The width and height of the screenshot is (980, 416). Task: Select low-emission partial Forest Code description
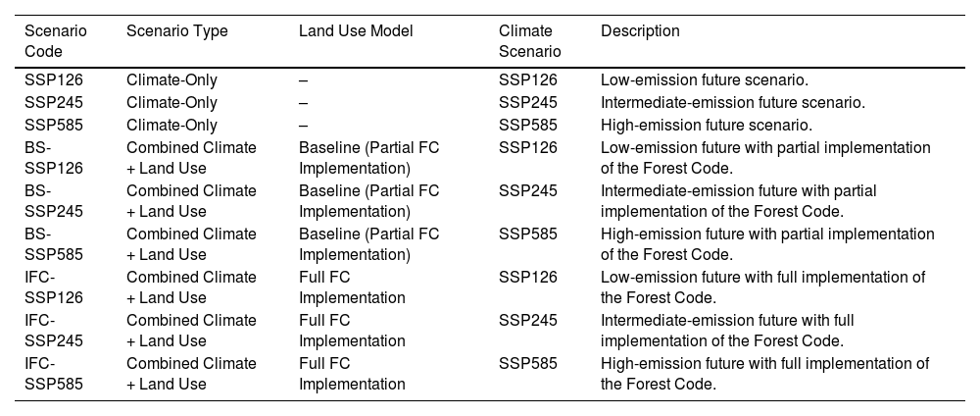pyautogui.click(x=765, y=157)
